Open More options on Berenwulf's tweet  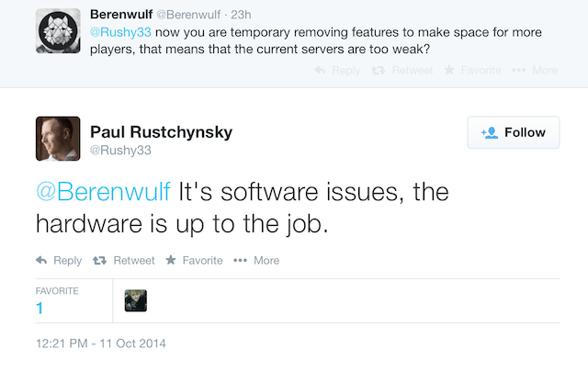(x=535, y=70)
